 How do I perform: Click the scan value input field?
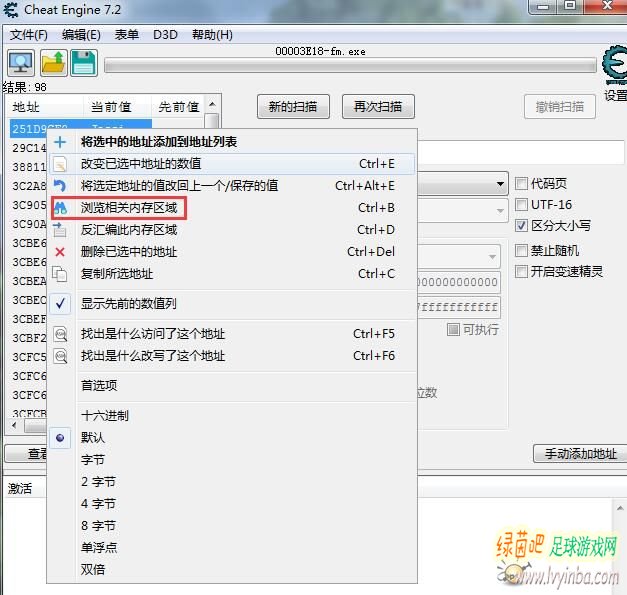tap(521, 152)
